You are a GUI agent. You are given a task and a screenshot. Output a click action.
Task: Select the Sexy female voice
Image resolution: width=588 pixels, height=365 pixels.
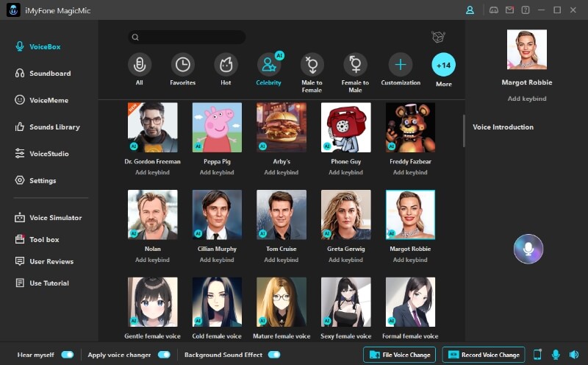click(346, 302)
